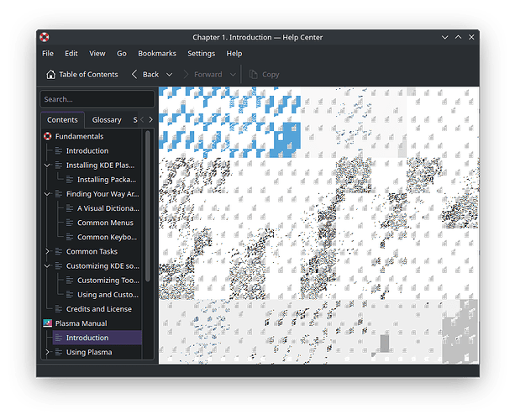Click document icon beside Installing Packa...

coord(70,180)
